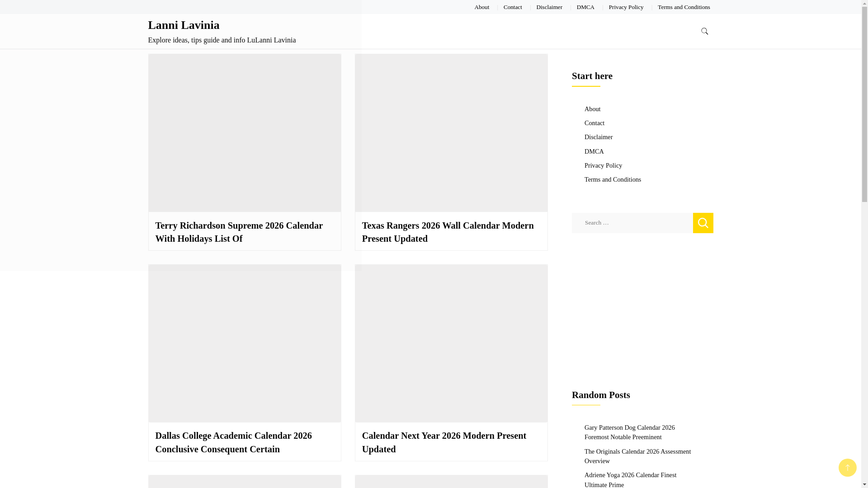The width and height of the screenshot is (868, 488).
Task: Go to the Lanni Lavinia site title
Action: pyautogui.click(x=184, y=25)
